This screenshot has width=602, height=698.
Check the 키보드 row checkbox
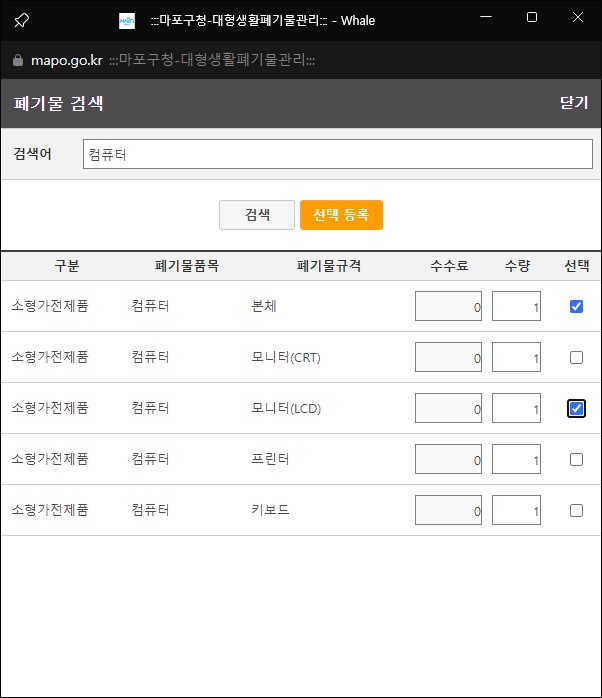pos(576,510)
